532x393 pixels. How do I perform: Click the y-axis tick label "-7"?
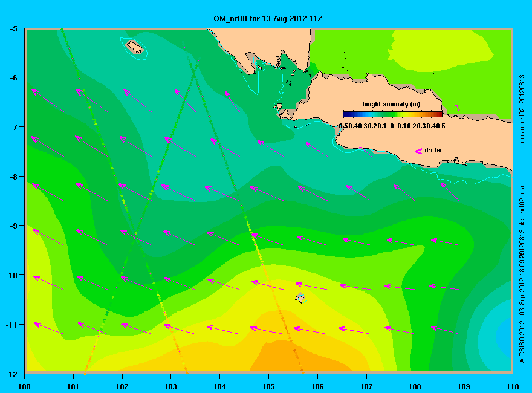coord(13,127)
